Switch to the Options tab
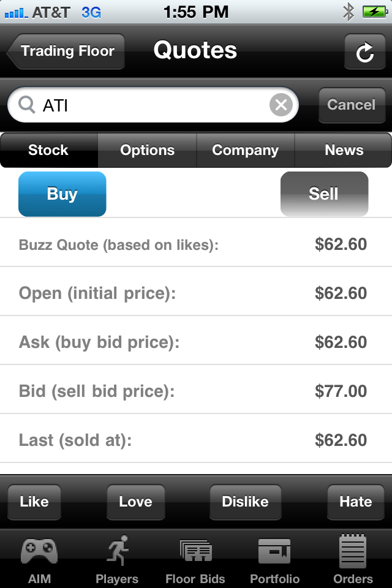Screen dimensions: 392x588 click(147, 150)
